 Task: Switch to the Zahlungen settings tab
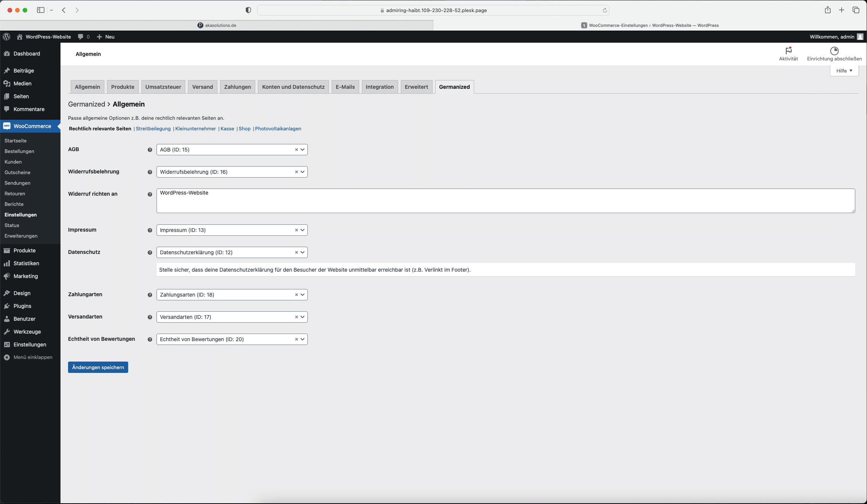237,87
